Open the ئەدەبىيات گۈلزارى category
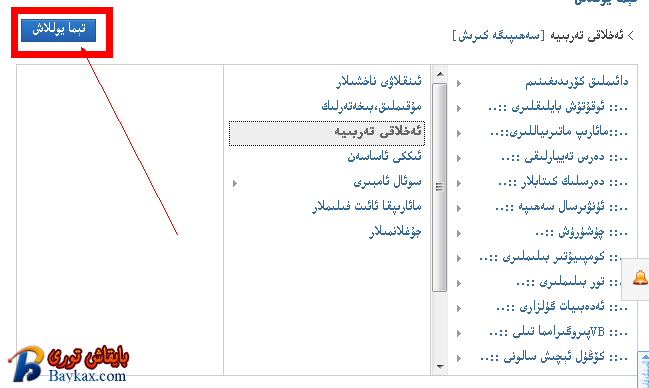The image size is (649, 388). pyautogui.click(x=562, y=307)
